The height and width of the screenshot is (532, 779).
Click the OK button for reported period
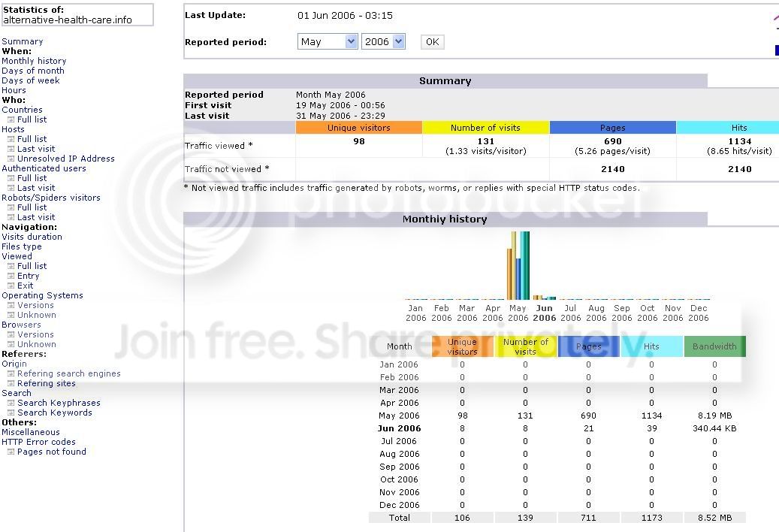[432, 42]
